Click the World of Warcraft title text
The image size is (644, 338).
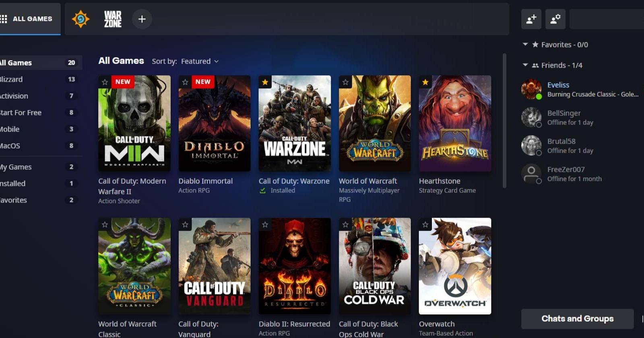click(x=368, y=181)
